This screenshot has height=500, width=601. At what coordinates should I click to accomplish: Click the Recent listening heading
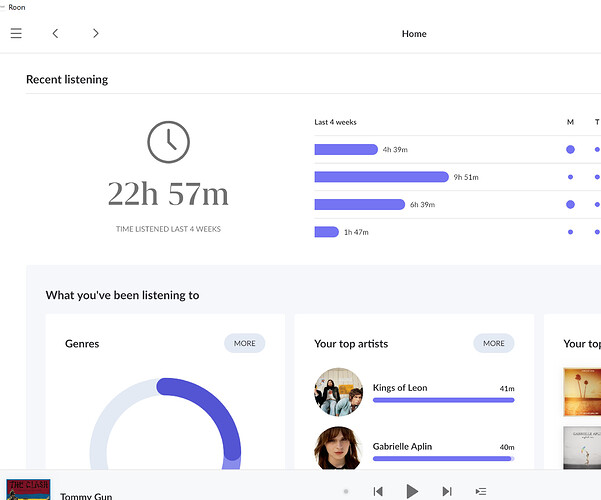(67, 79)
